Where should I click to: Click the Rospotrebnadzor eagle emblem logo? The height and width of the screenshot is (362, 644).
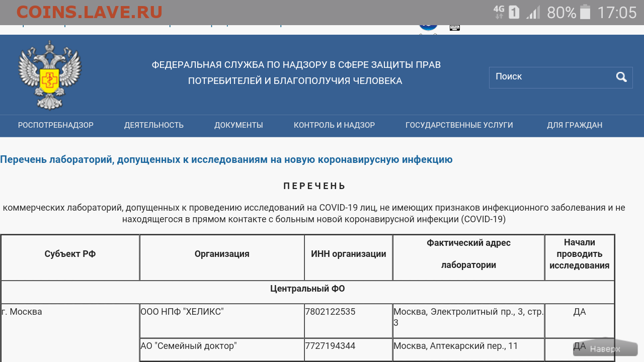pos(50,75)
